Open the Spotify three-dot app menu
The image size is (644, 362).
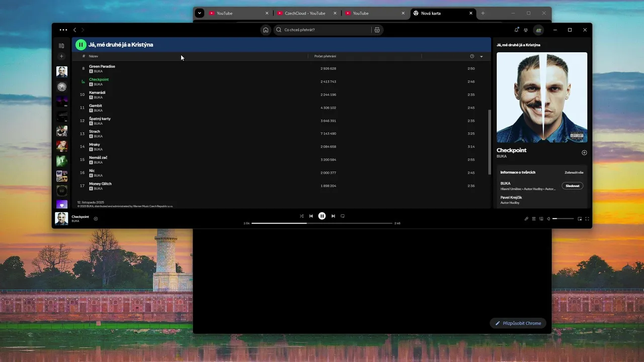tap(63, 30)
